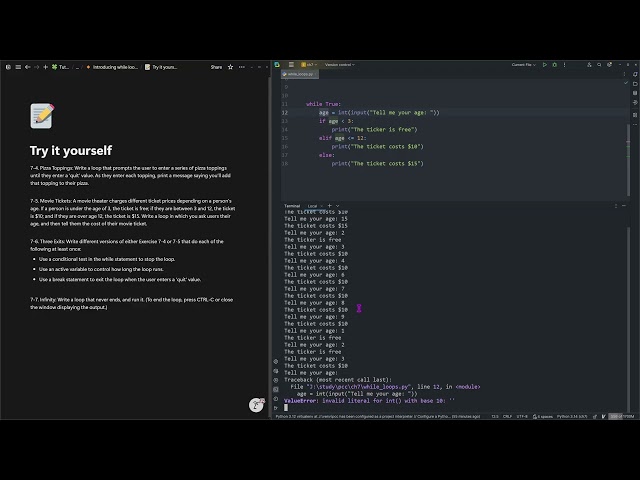Open terminal panel options menu
Image resolution: width=640 pixels, height=480 pixels.
pos(616,206)
